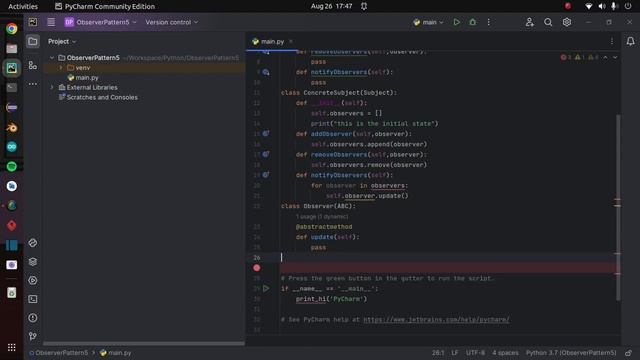Open the notifications bell

pyautogui.click(x=631, y=41)
